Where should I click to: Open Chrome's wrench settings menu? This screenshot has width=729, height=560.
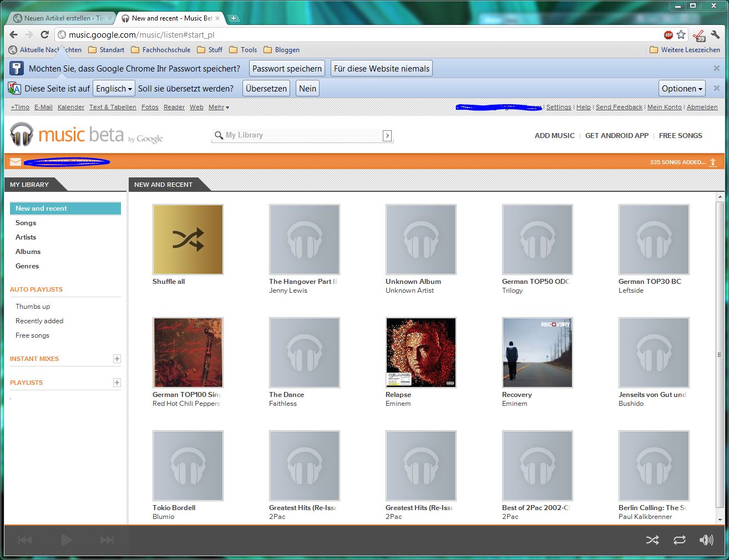(x=715, y=34)
